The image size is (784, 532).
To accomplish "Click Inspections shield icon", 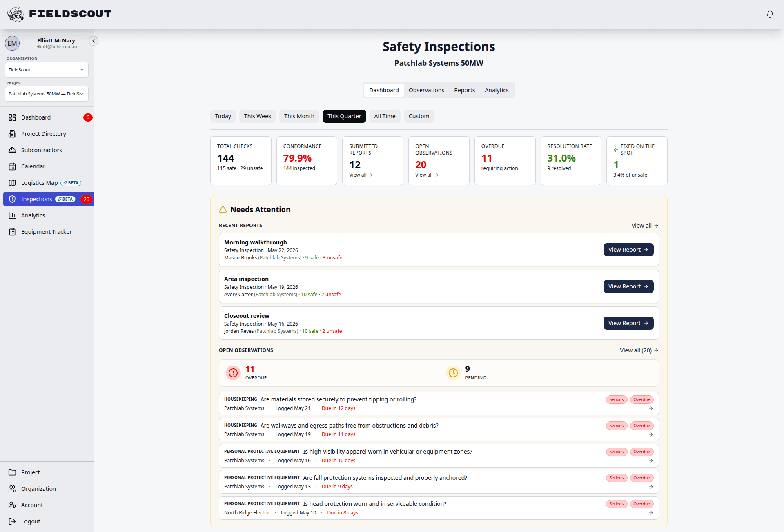I will click(12, 199).
